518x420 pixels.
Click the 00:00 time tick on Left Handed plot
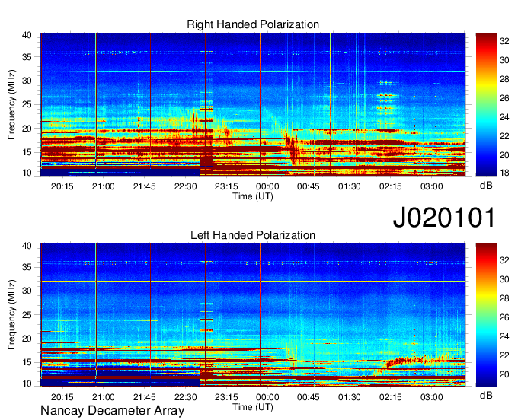click(267, 397)
